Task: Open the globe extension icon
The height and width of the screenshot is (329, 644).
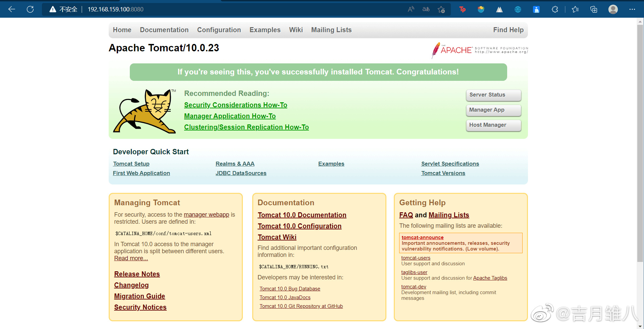Action: click(518, 9)
